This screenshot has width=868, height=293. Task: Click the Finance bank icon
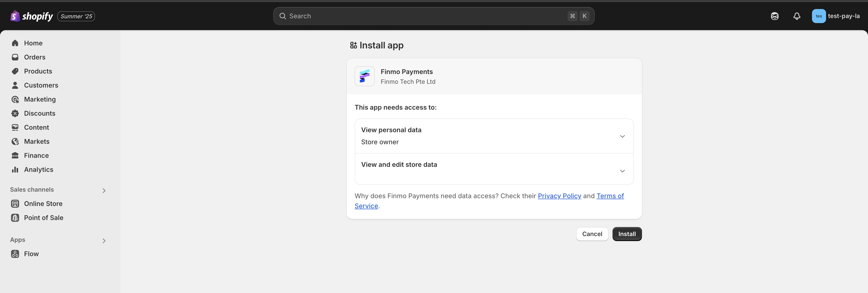[x=15, y=156]
